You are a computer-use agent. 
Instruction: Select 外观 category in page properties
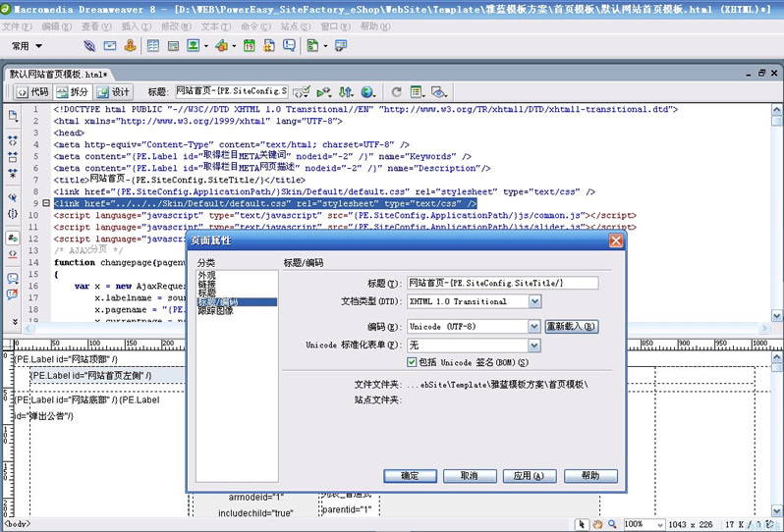tap(207, 275)
